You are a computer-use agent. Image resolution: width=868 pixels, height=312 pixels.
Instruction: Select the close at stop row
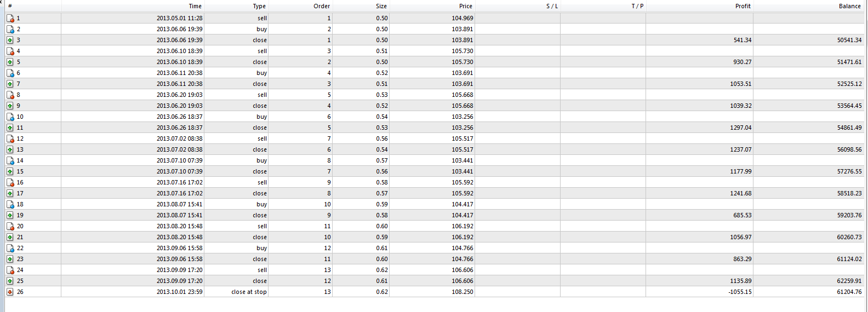[435, 292]
